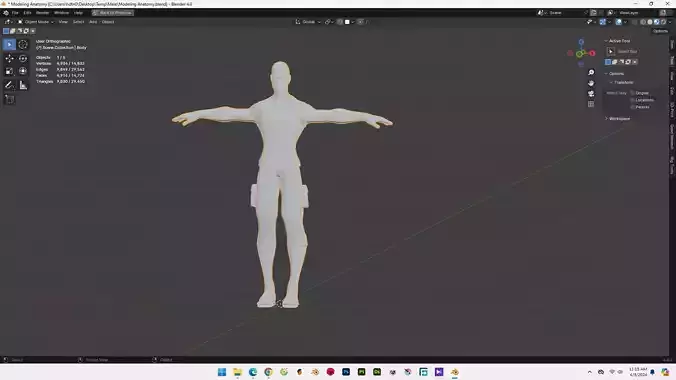Enable the Parents checkbox
The height and width of the screenshot is (380, 676).
[x=632, y=107]
